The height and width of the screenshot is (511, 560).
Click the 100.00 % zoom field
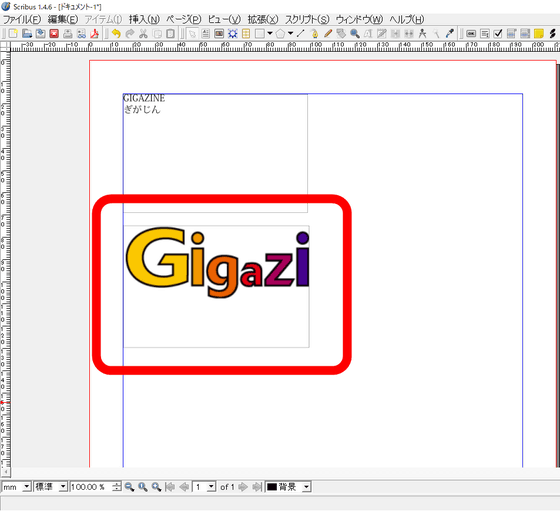click(x=91, y=487)
